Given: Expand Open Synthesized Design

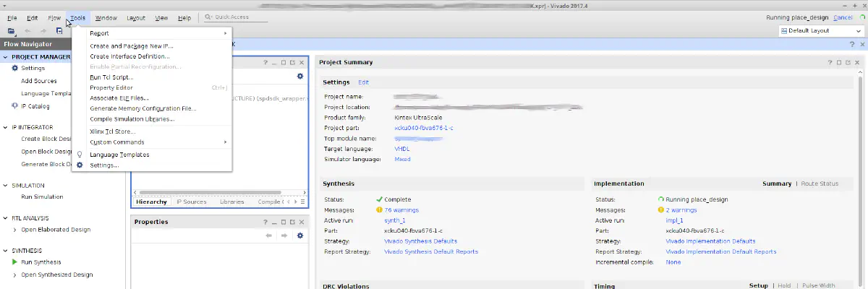Looking at the screenshot, I should coord(15,275).
